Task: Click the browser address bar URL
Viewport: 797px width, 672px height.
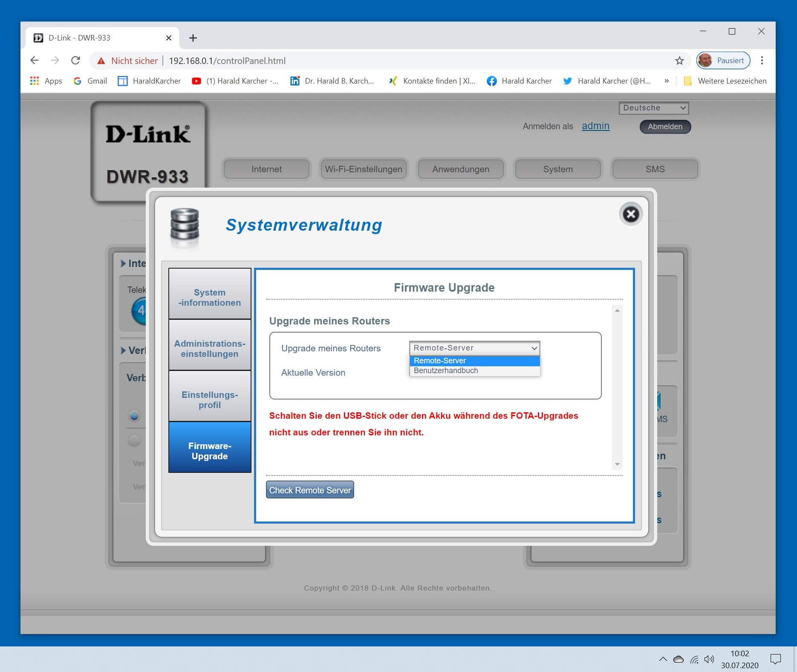Action: point(227,61)
